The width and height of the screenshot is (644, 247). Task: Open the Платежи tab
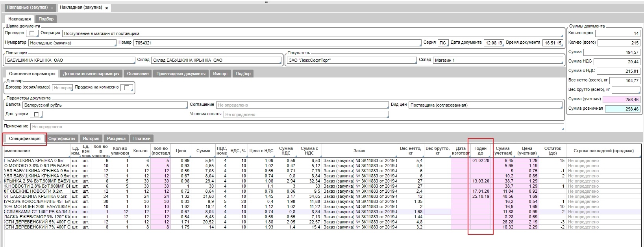coord(142,138)
